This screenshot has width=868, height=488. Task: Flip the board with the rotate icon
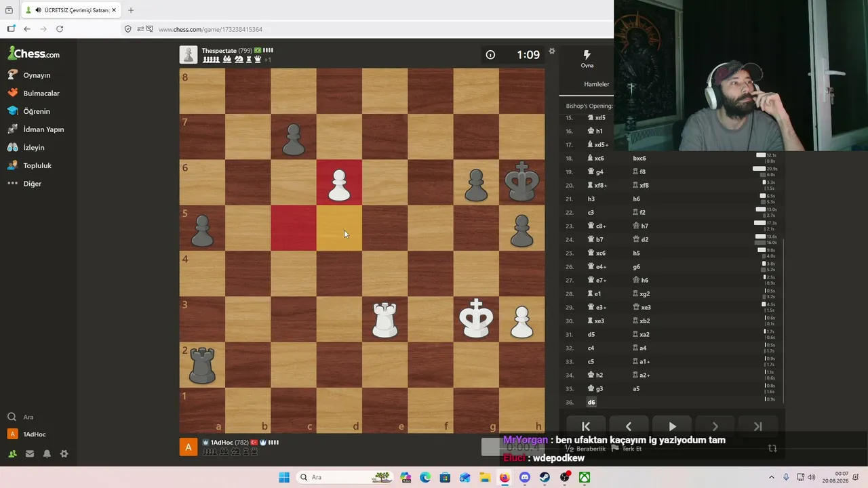click(x=772, y=448)
